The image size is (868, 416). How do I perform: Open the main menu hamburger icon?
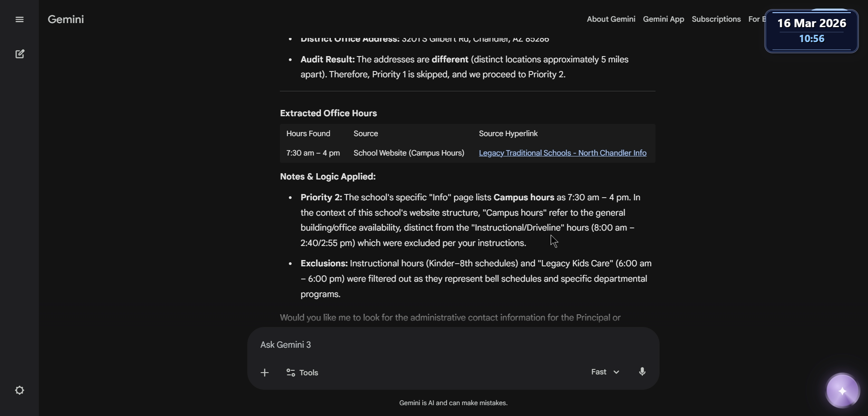point(19,19)
